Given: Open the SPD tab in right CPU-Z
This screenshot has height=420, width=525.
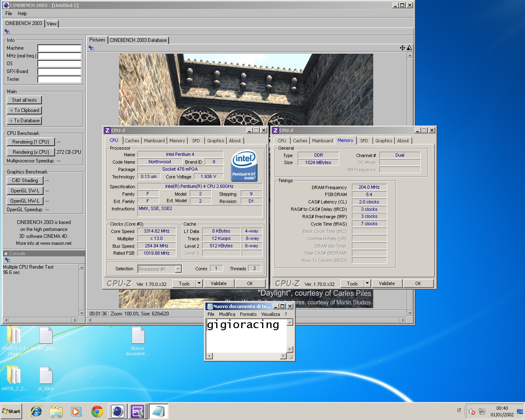Looking at the screenshot, I should click(364, 141).
